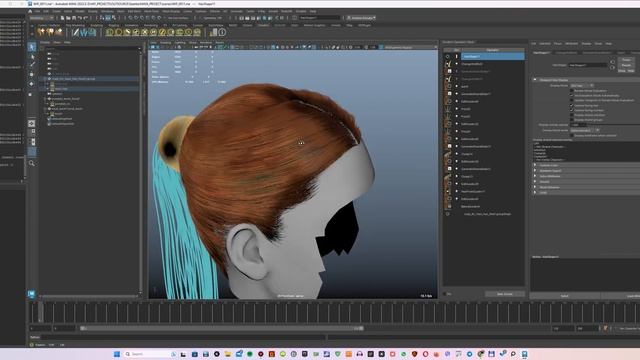Toggle enable dot on the second modifier row
This screenshot has height=360, width=640.
456,64
